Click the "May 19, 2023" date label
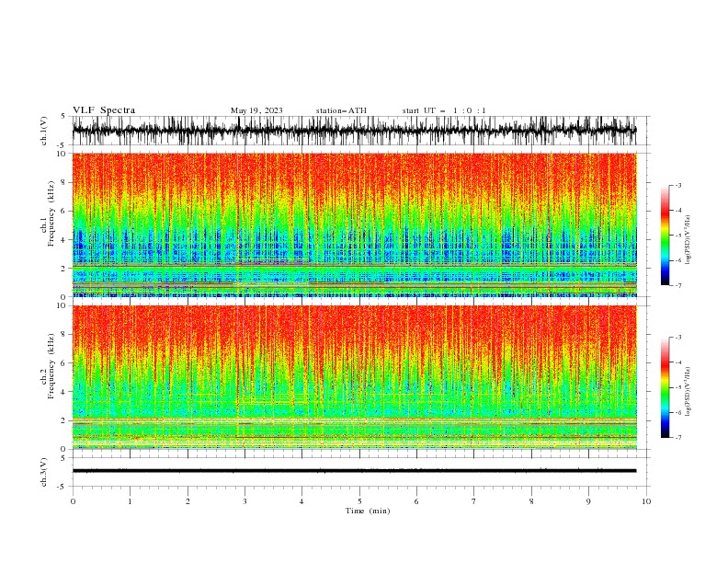This screenshot has height=563, width=728. (x=256, y=110)
